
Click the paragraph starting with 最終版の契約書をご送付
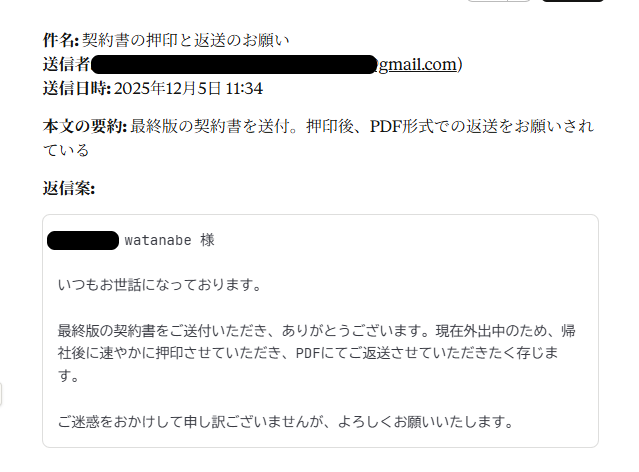[316, 353]
